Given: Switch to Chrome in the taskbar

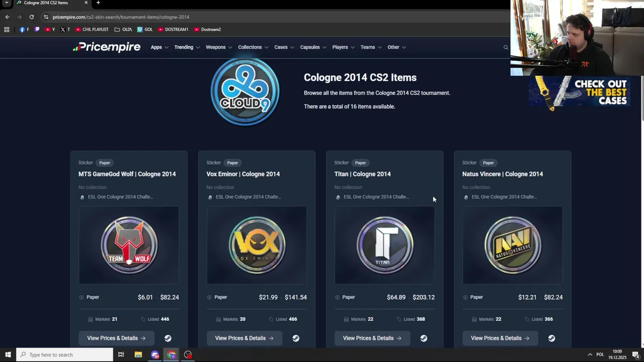Looking at the screenshot, I should point(172,354).
